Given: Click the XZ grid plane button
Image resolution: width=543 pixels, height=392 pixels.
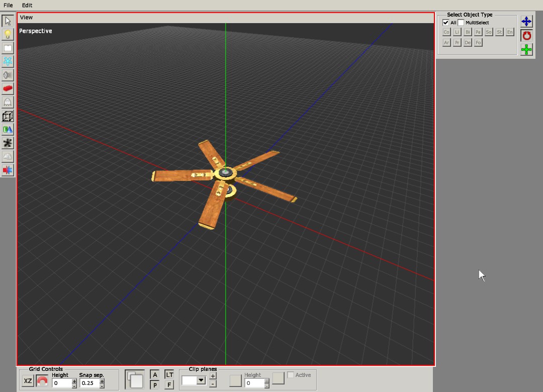Looking at the screenshot, I should (x=28, y=381).
